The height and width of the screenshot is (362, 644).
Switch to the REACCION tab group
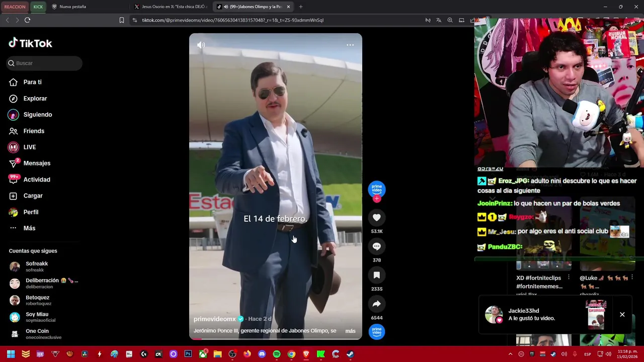click(x=15, y=7)
